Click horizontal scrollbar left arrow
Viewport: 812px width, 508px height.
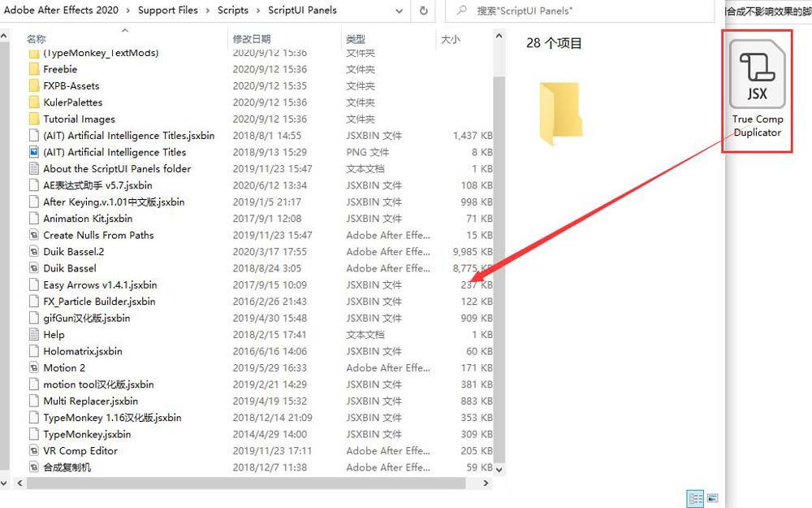19,483
